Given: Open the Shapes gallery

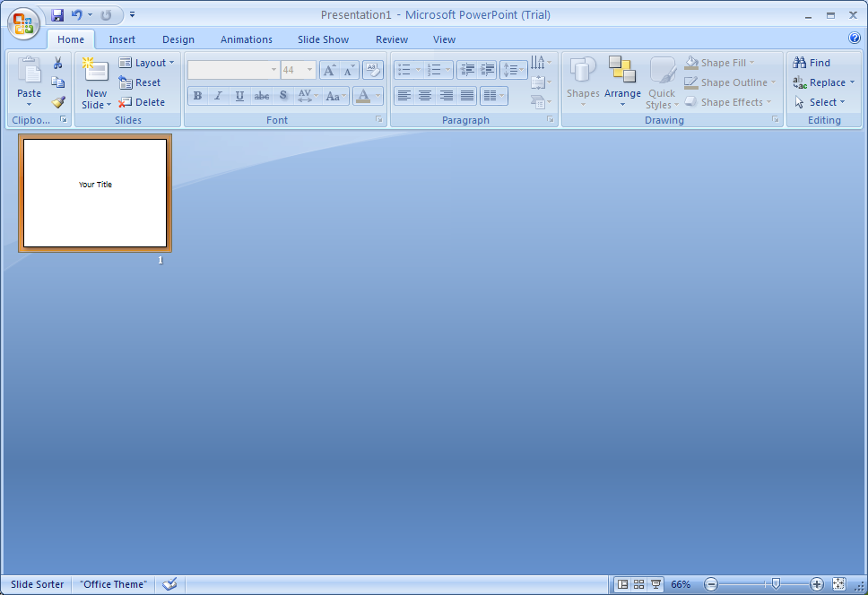Looking at the screenshot, I should (583, 82).
